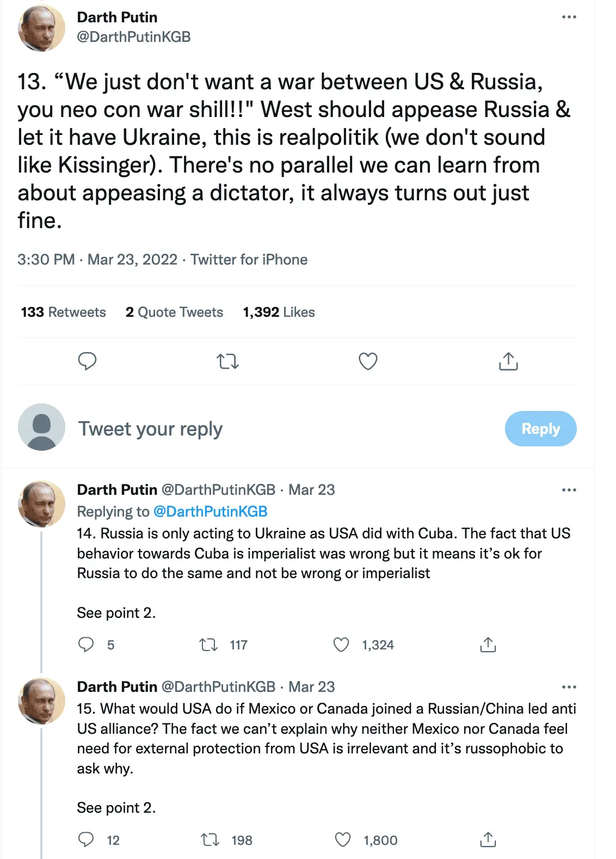Image resolution: width=616 pixels, height=859 pixels.
Task: Share tweet 14 about Cuba
Action: [488, 645]
